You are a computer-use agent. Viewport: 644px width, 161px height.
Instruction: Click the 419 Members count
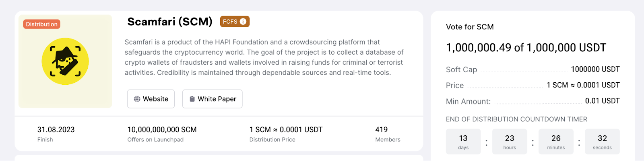(x=381, y=130)
